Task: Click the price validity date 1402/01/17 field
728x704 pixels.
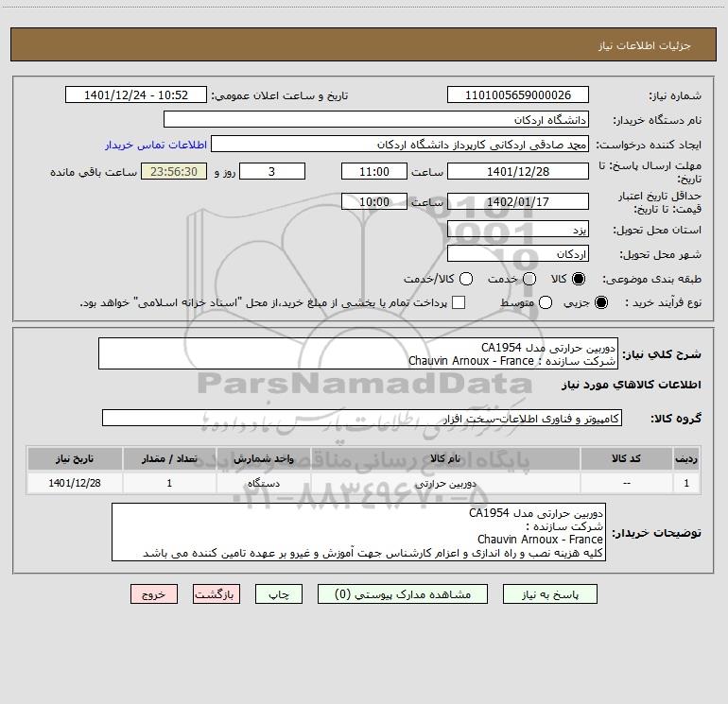Action: click(518, 201)
